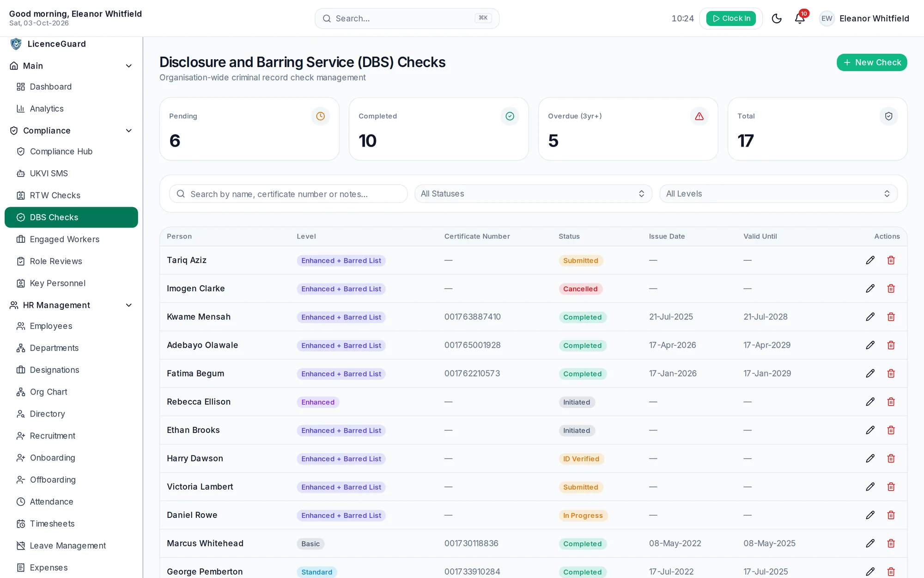The width and height of the screenshot is (924, 578).
Task: Edit Fatima Begum's DBS check
Action: (870, 373)
